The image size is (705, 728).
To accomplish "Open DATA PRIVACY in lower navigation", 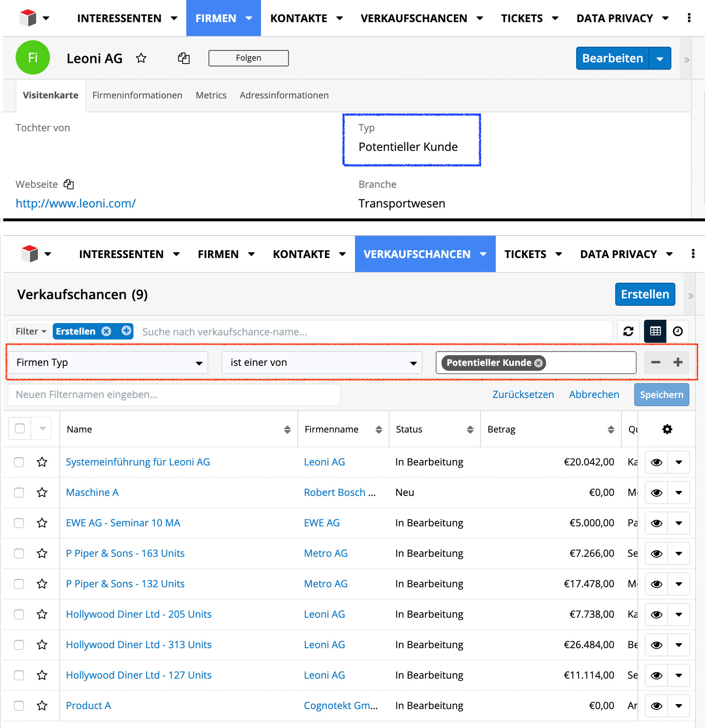I will (618, 254).
